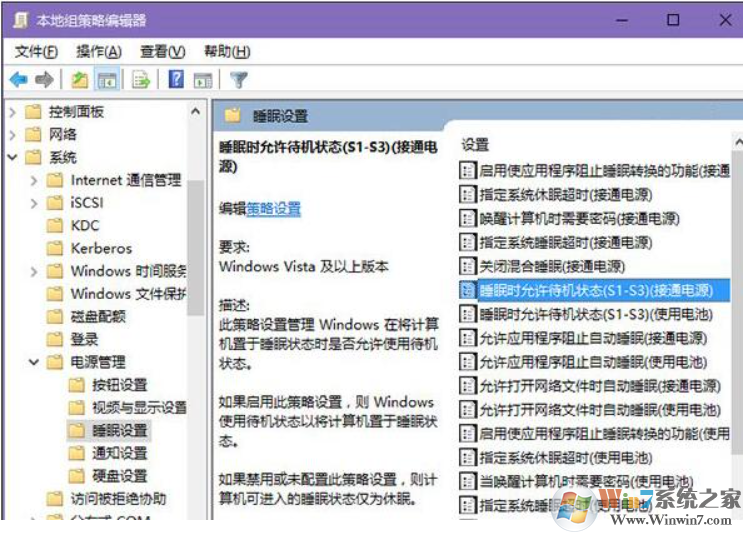Expand the Internet 通信管理 node
Viewport: 748px width, 534px height.
pyautogui.click(x=34, y=180)
